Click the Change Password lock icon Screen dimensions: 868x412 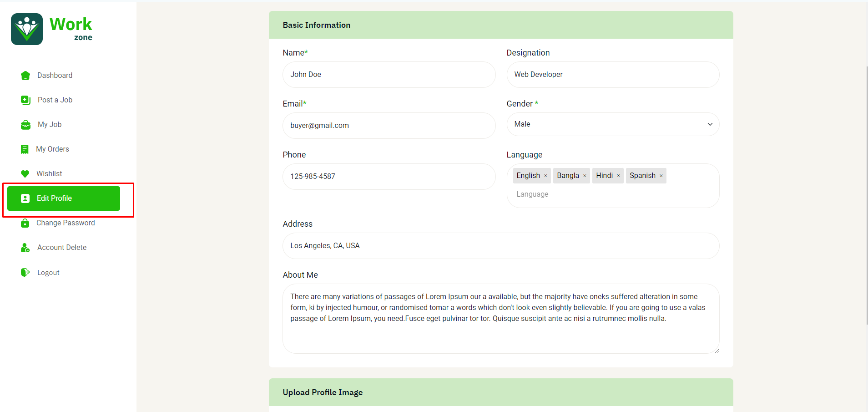(x=25, y=223)
